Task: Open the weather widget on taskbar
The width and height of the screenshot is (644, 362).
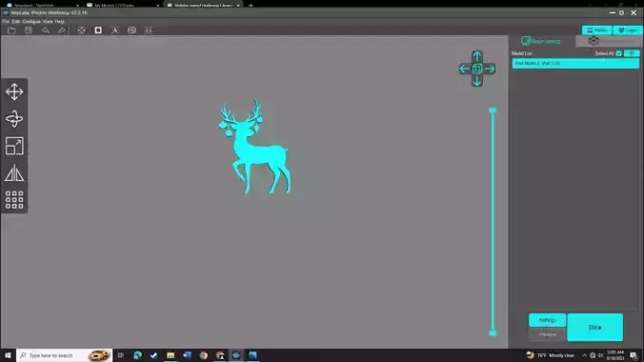Action: pyautogui.click(x=551, y=355)
